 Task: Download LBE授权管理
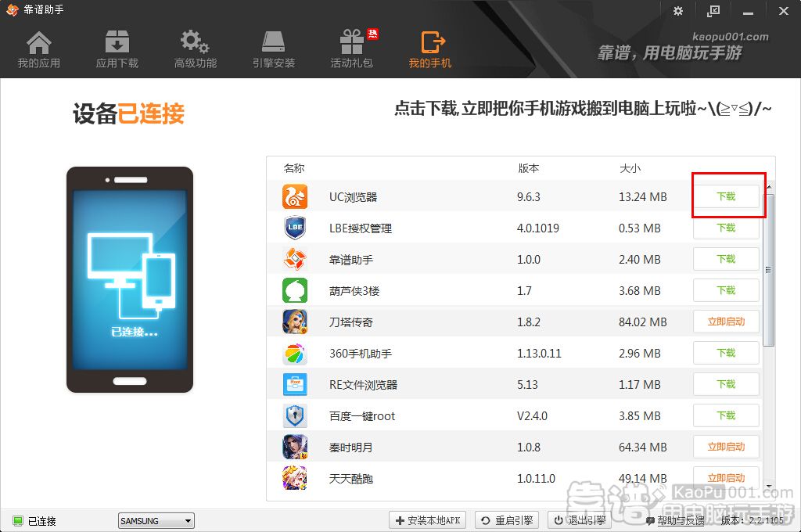click(726, 228)
